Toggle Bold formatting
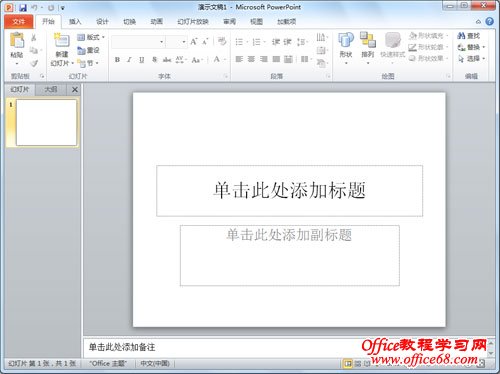The height and width of the screenshot is (374, 500). click(x=117, y=60)
